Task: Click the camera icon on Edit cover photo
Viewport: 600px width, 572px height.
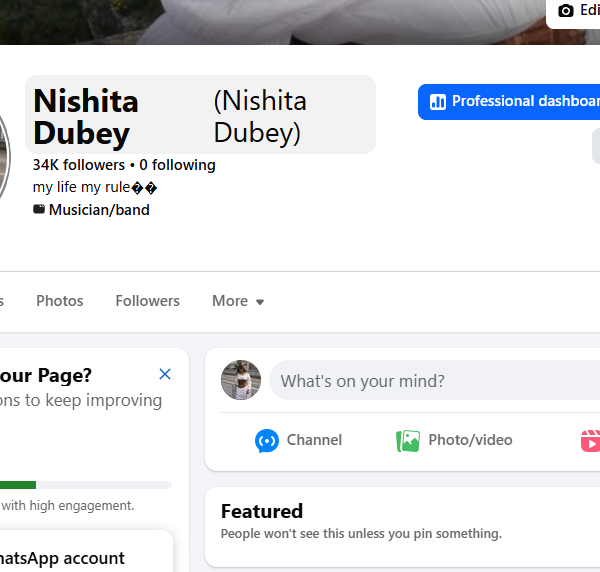Action: [566, 11]
